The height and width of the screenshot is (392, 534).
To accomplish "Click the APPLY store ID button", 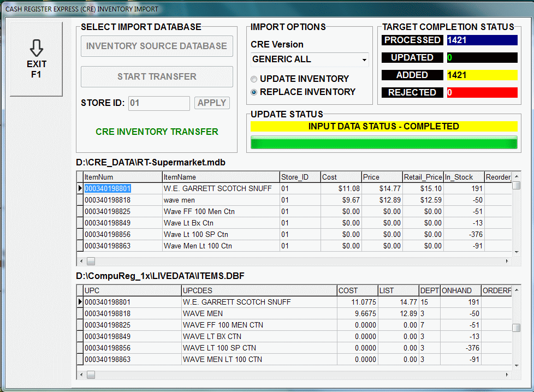I will 212,103.
